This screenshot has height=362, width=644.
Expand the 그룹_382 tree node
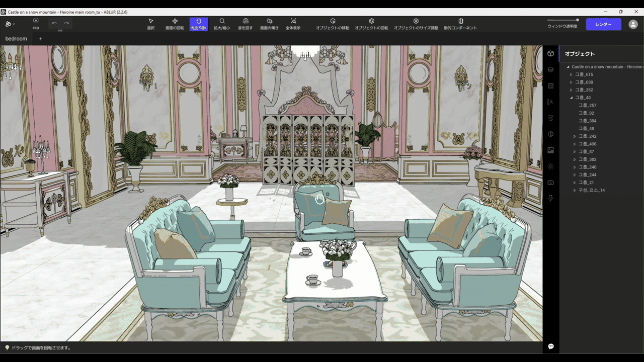click(x=575, y=159)
